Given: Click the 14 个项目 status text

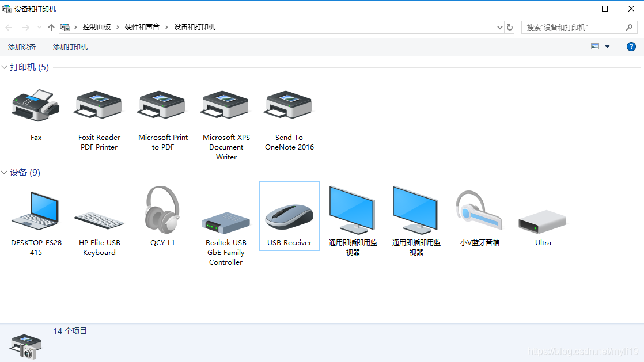Looking at the screenshot, I should tap(70, 331).
